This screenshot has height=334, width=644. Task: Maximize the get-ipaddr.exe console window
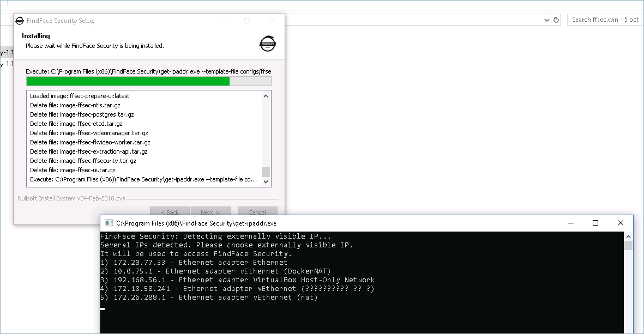click(595, 223)
